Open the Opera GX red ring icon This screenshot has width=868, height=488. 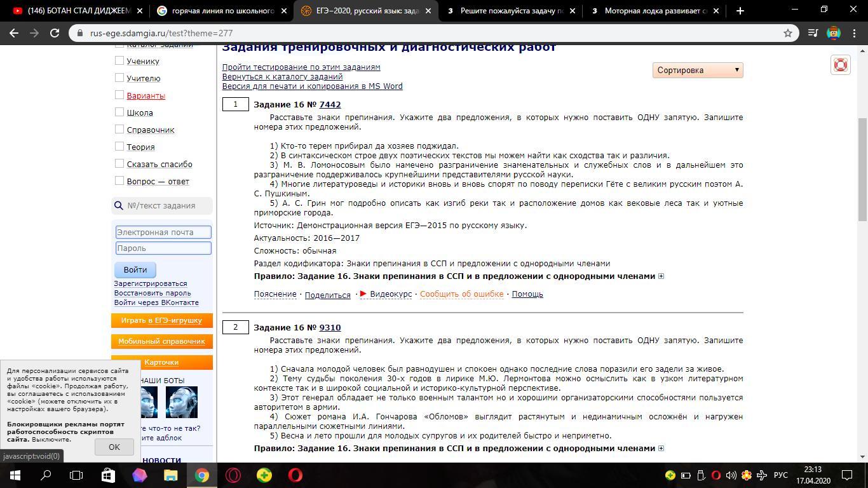pos(233,475)
